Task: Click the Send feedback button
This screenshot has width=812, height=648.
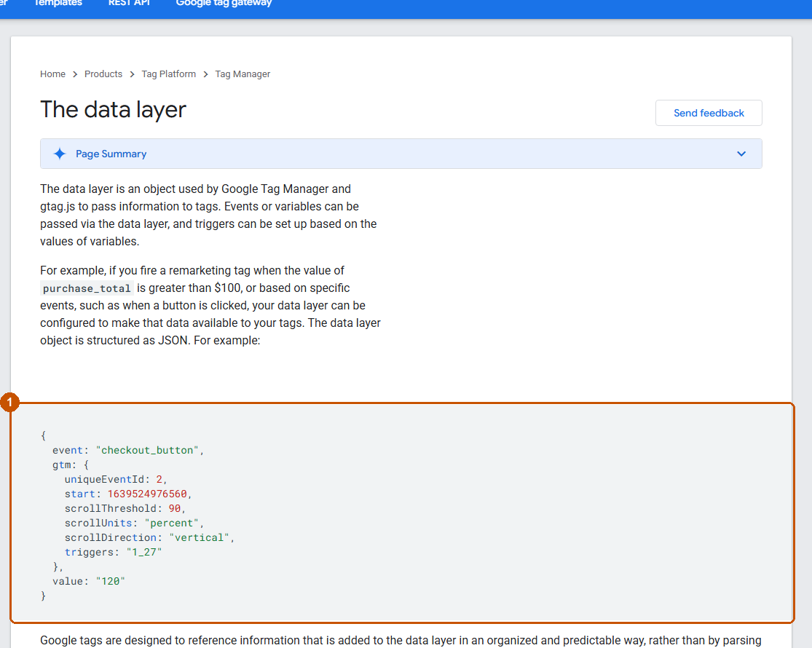Action: [x=709, y=113]
